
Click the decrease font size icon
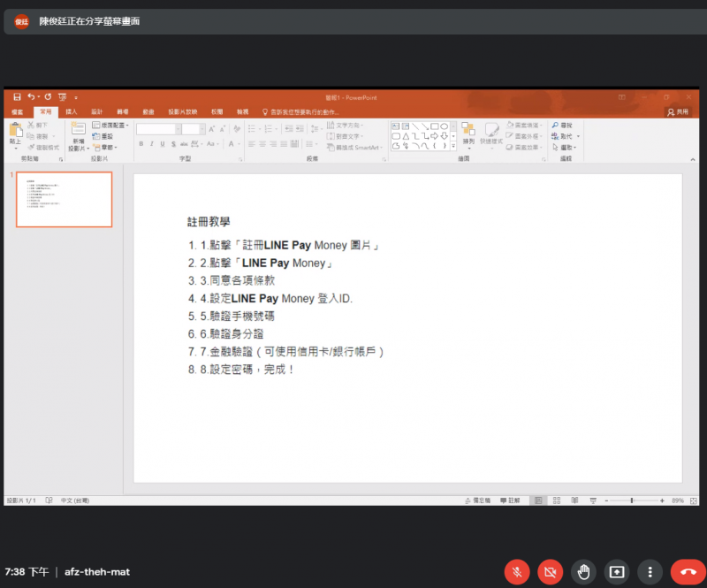[223, 129]
